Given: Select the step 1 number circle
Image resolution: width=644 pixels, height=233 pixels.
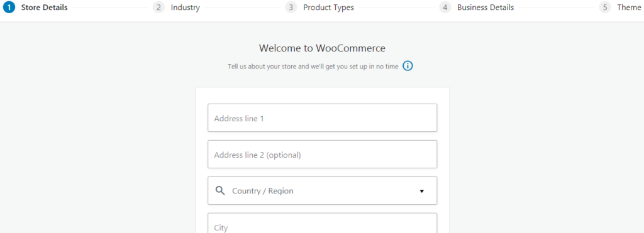Looking at the screenshot, I should 9,8.
